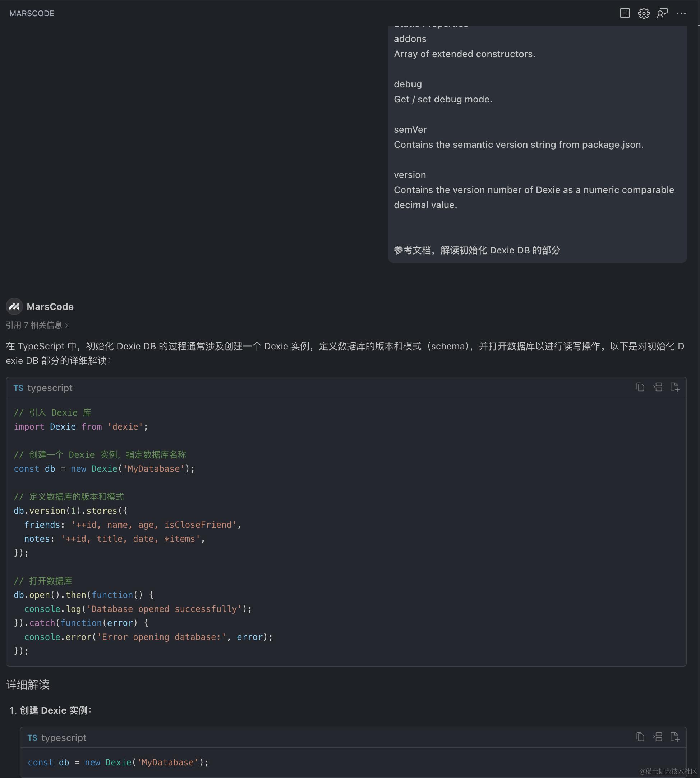
Task: Insert first code block at cursor
Action: [x=657, y=387]
